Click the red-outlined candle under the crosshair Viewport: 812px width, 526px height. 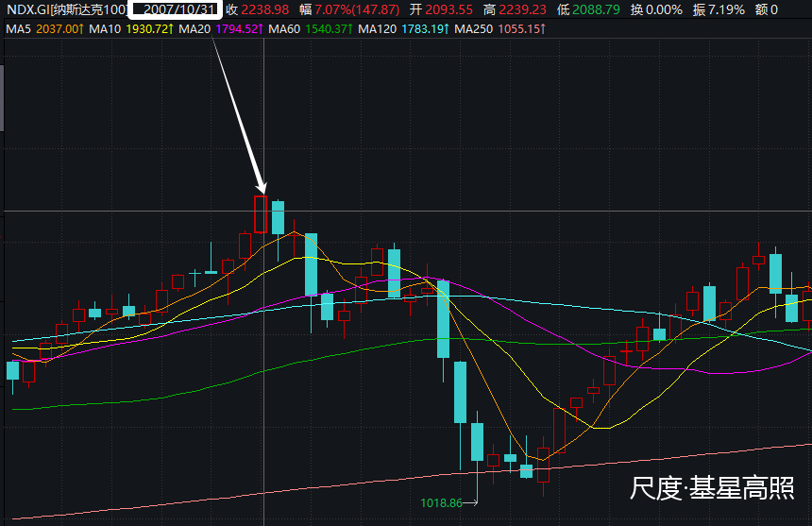click(x=261, y=214)
